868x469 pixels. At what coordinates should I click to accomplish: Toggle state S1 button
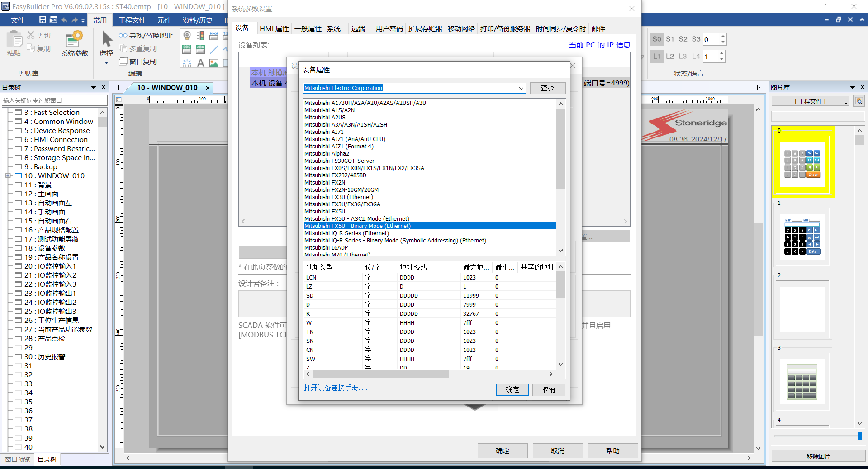click(670, 39)
